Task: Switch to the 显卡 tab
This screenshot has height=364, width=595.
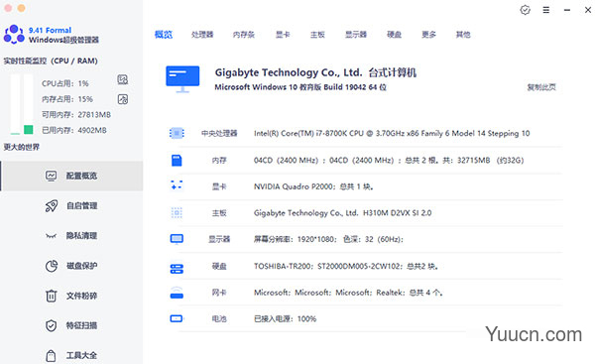Action: 283,35
